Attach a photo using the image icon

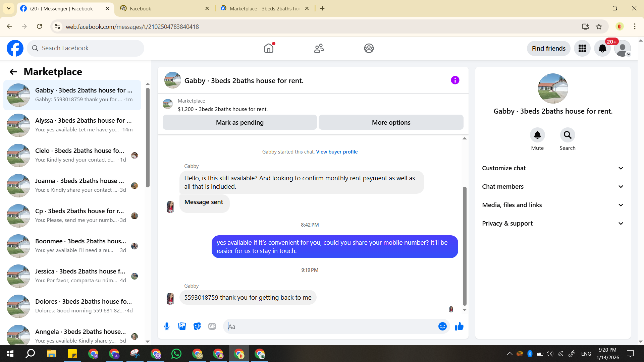click(x=182, y=326)
